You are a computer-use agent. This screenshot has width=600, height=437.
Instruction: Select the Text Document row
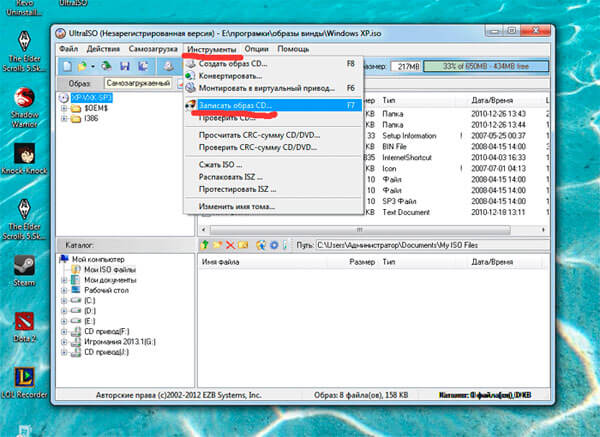(455, 212)
